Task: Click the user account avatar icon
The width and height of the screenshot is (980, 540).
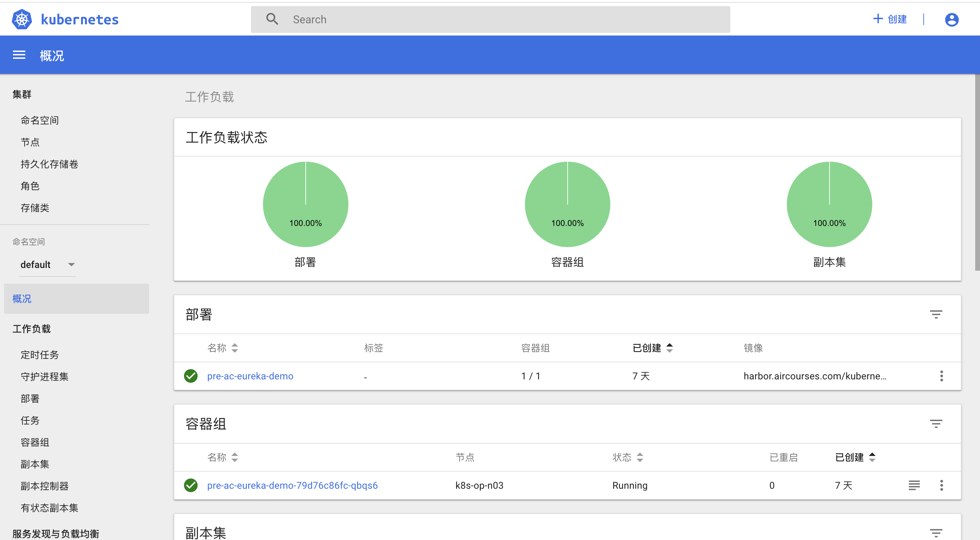Action: coord(951,19)
